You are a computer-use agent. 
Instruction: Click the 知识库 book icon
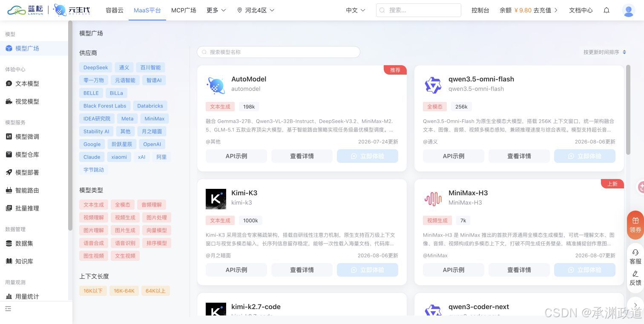coord(9,261)
